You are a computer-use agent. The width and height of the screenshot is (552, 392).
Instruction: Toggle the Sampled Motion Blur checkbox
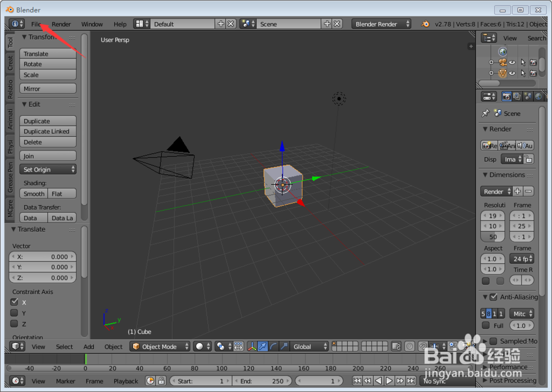[493, 341]
